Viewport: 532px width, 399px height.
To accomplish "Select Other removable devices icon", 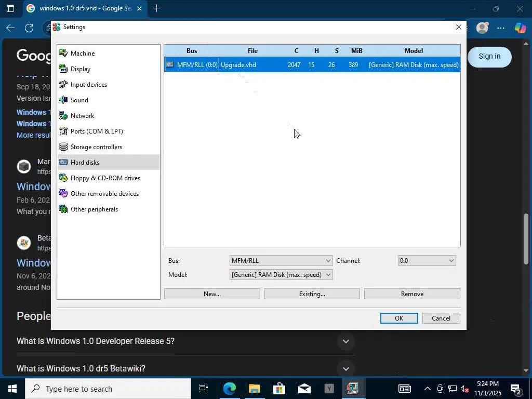I will (x=63, y=193).
